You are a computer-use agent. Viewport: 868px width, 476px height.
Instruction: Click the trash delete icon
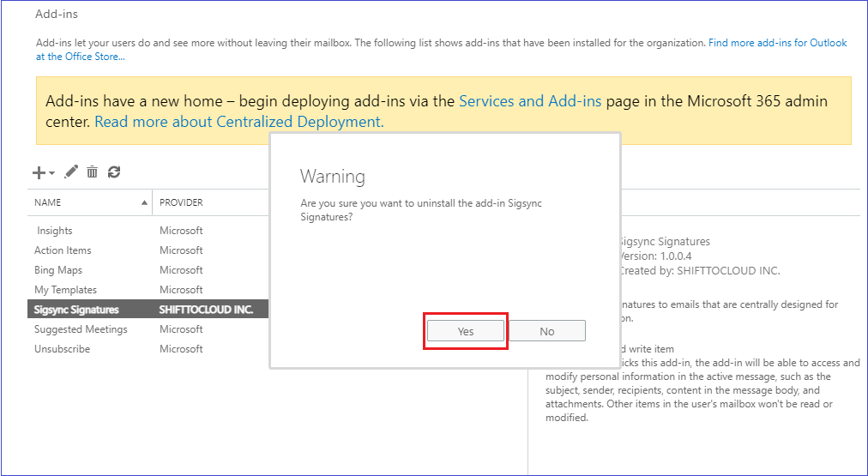[93, 172]
